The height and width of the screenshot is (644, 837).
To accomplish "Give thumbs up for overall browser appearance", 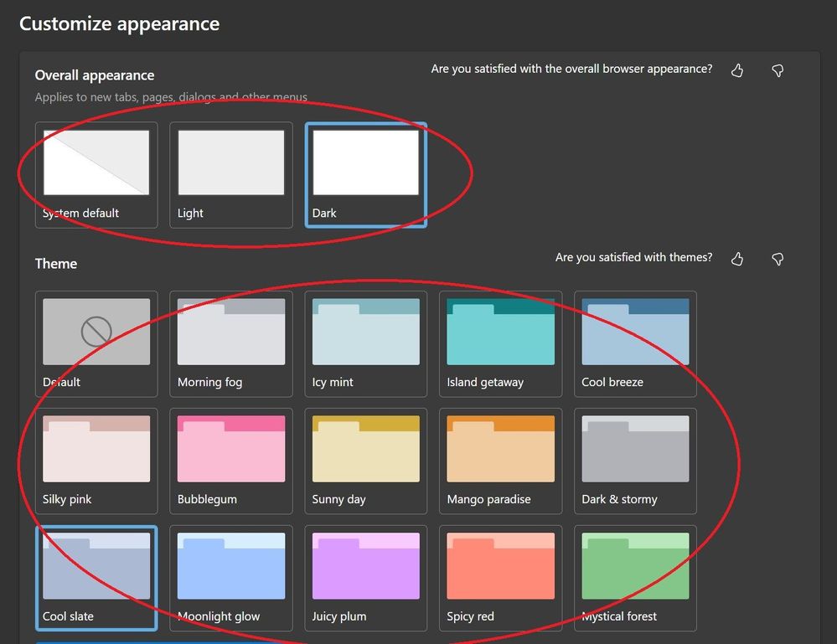I will pos(737,70).
